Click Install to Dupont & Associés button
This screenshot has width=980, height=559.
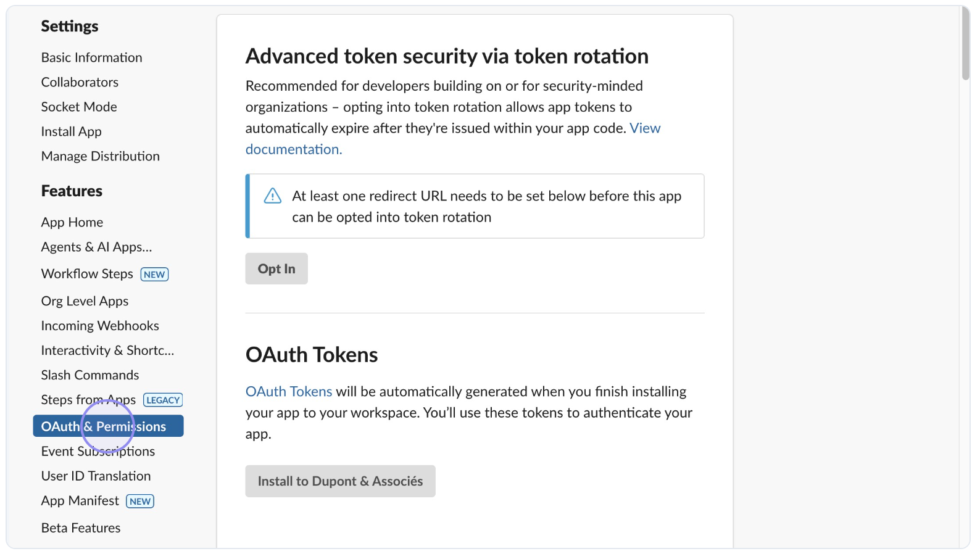tap(340, 481)
